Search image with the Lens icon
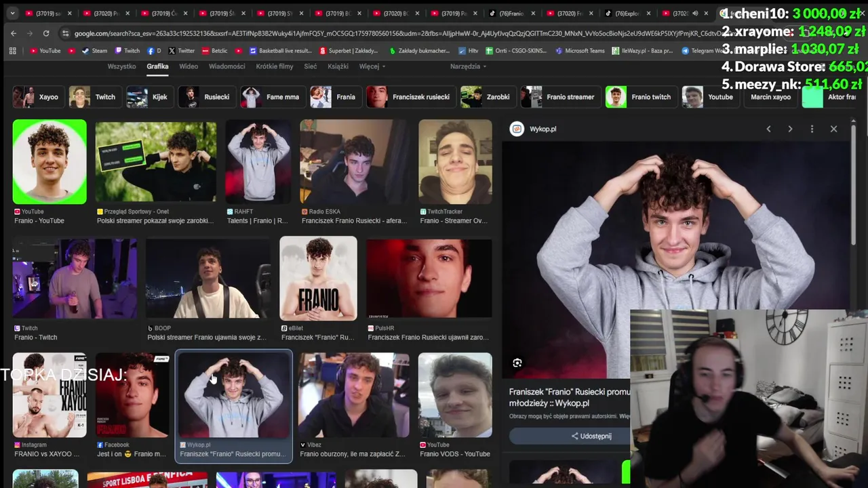Screen dimensions: 868x488 [517, 363]
